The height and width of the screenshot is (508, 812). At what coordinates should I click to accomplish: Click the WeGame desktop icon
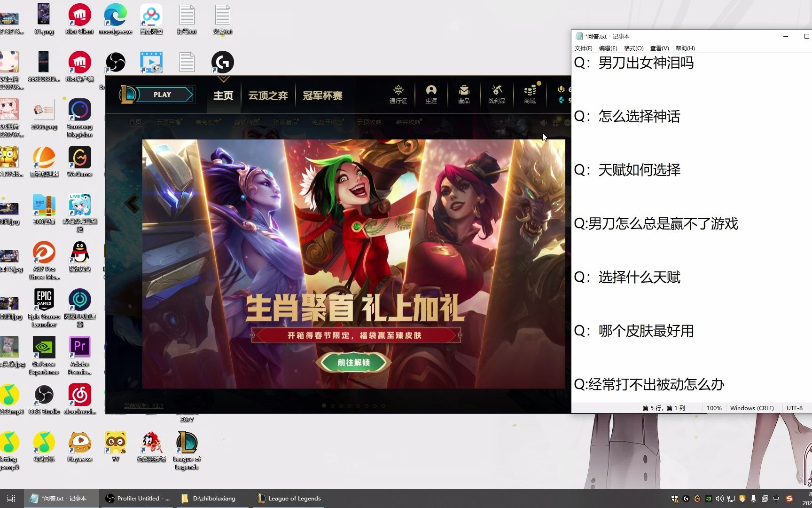79,161
